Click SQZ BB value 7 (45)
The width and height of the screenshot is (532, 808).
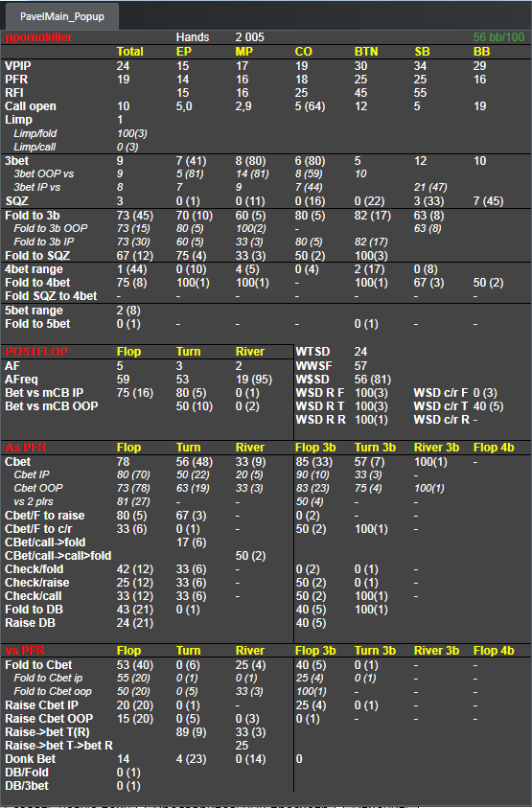click(489, 201)
